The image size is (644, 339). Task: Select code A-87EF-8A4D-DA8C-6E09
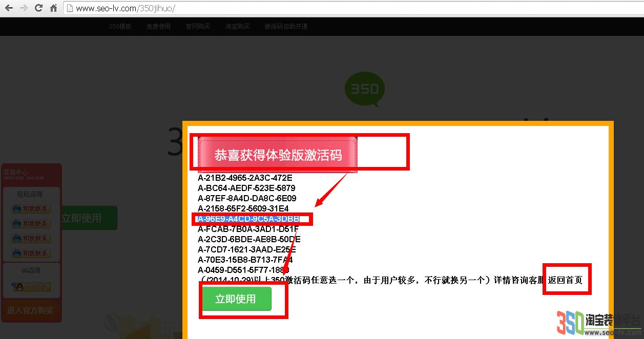coord(247,198)
